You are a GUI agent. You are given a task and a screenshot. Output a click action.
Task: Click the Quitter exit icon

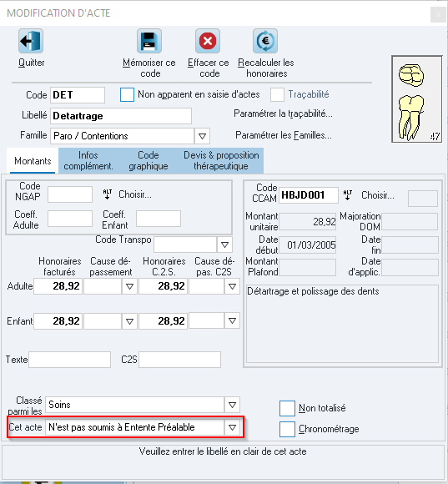pyautogui.click(x=31, y=41)
